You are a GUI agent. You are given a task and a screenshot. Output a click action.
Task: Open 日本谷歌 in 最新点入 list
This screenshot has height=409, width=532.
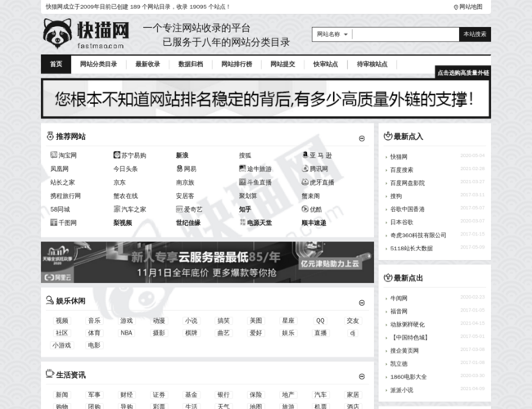402,222
